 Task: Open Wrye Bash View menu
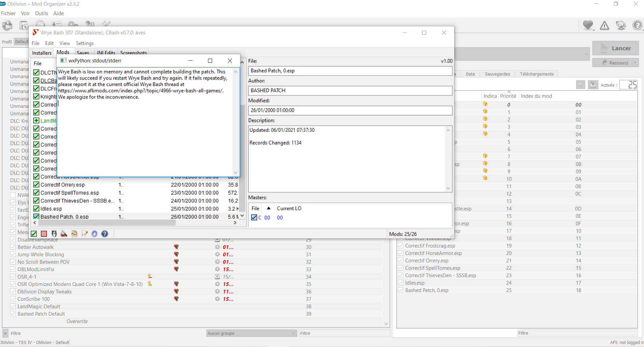tap(65, 43)
